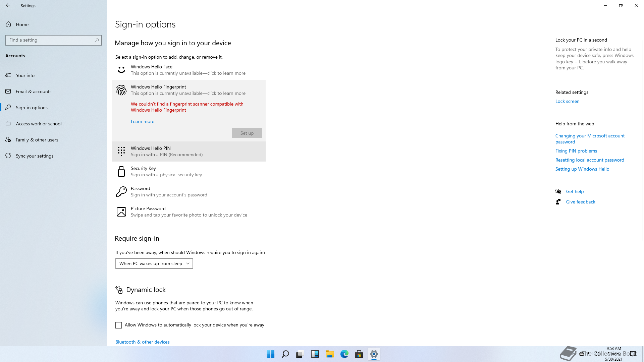Click the Sync your settings arrows icon

(8, 156)
